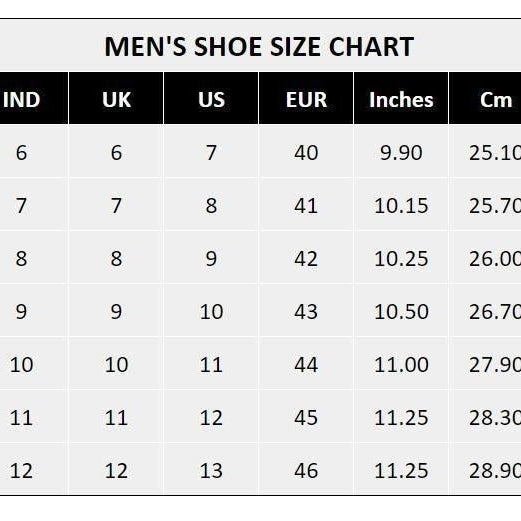
Task: Select the Inches column header
Action: (x=401, y=98)
